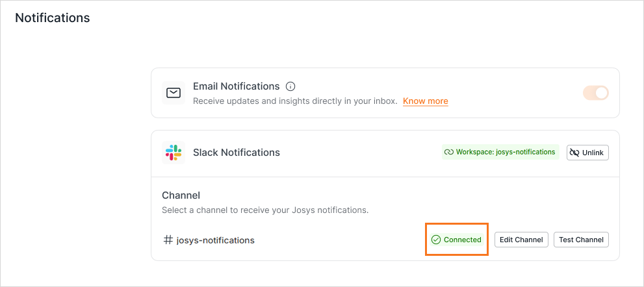
Task: Select the Email Notifications title text
Action: [x=237, y=86]
